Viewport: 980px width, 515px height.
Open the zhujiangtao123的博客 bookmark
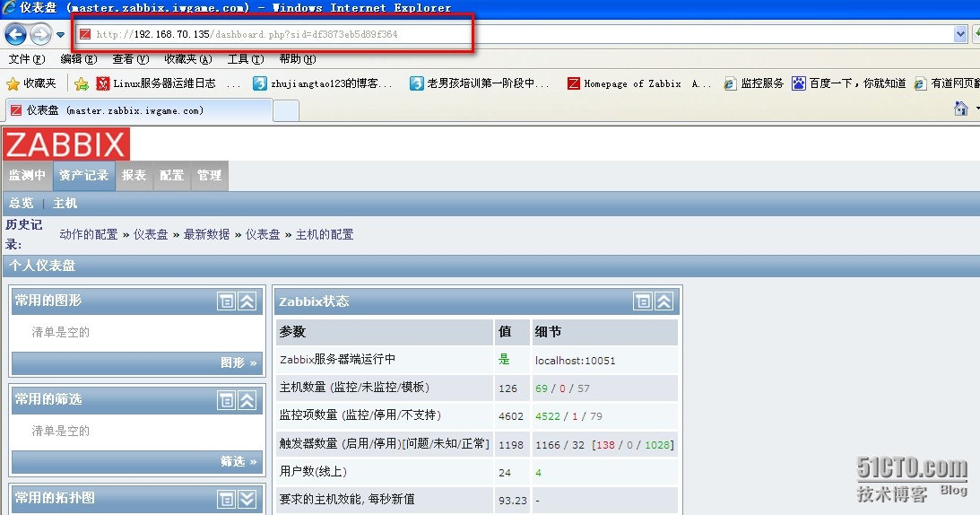point(323,83)
